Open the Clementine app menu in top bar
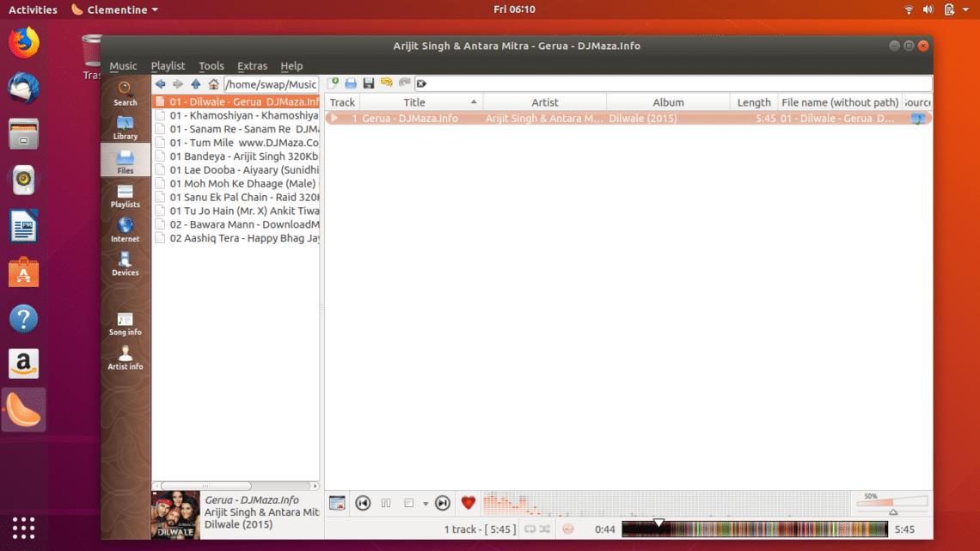 click(115, 9)
